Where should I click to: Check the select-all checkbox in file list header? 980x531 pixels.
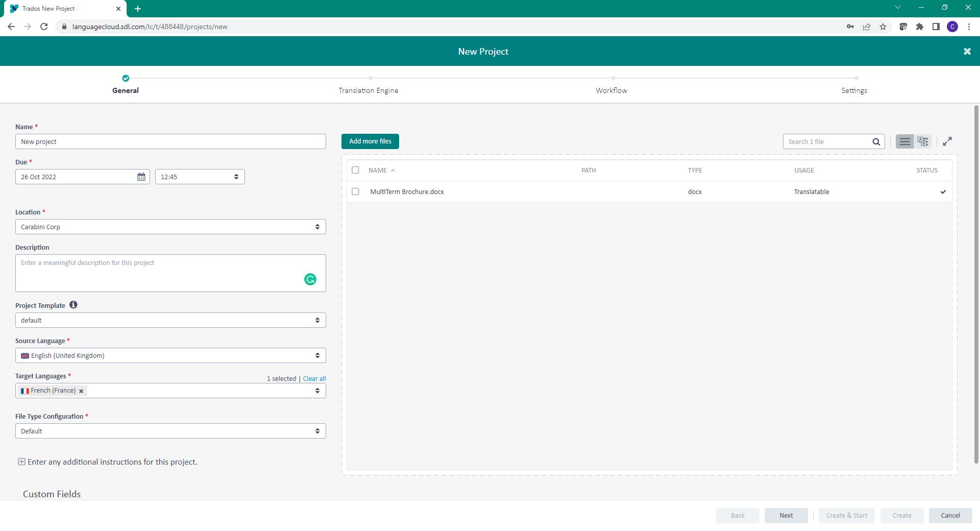click(356, 170)
